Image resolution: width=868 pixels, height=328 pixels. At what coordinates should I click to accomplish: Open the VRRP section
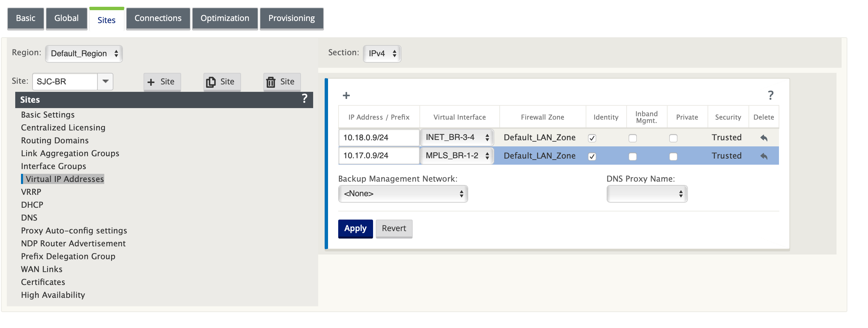(31, 192)
